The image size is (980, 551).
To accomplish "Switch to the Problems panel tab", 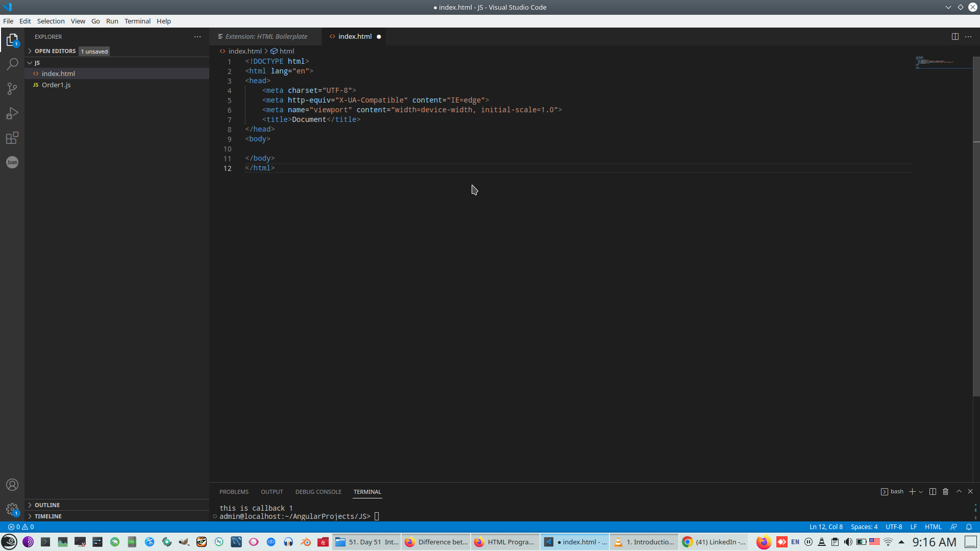I will (234, 492).
